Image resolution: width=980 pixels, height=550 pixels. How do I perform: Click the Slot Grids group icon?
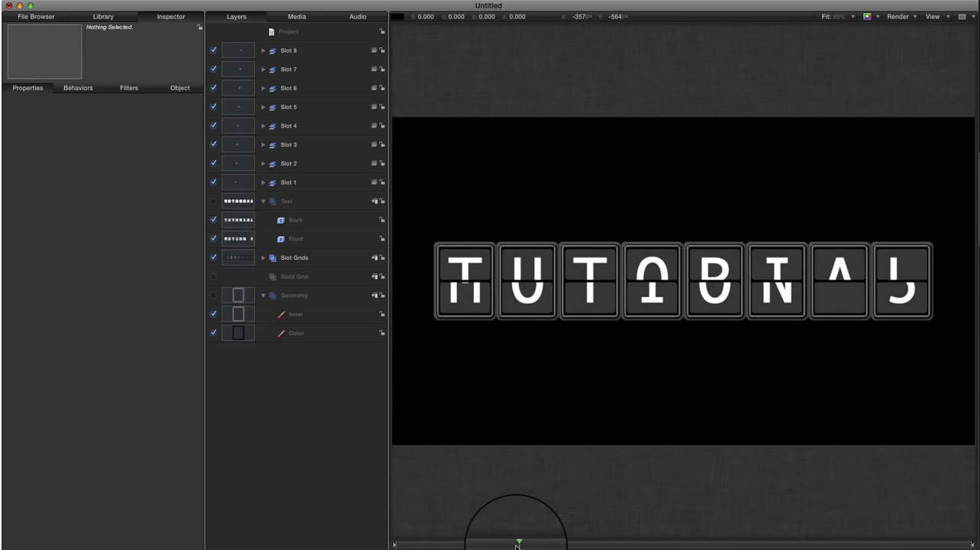[272, 258]
